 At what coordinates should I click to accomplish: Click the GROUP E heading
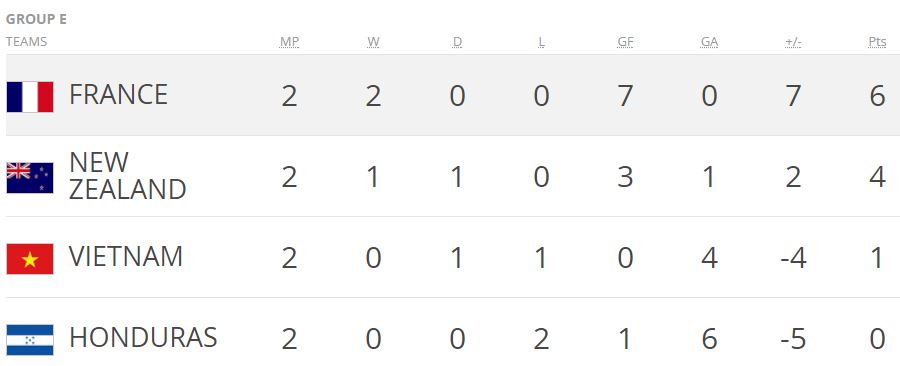click(x=36, y=20)
